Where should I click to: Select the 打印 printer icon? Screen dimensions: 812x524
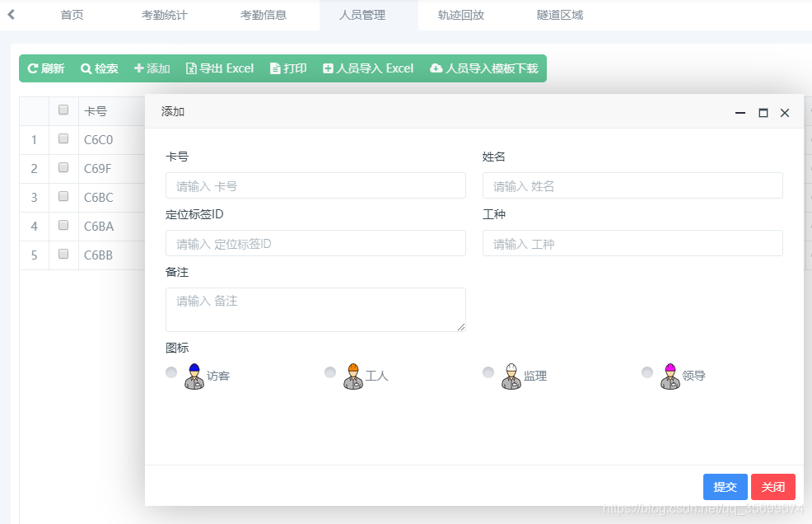tap(274, 69)
